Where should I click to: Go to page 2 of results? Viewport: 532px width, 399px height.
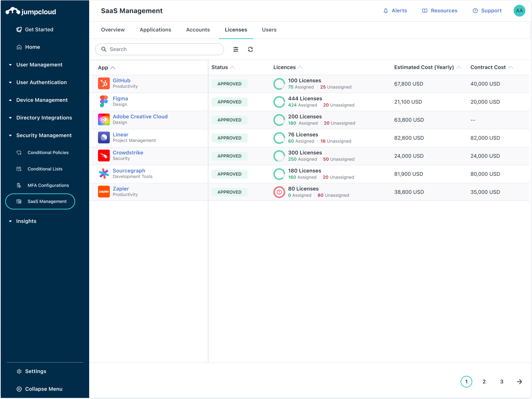point(484,382)
